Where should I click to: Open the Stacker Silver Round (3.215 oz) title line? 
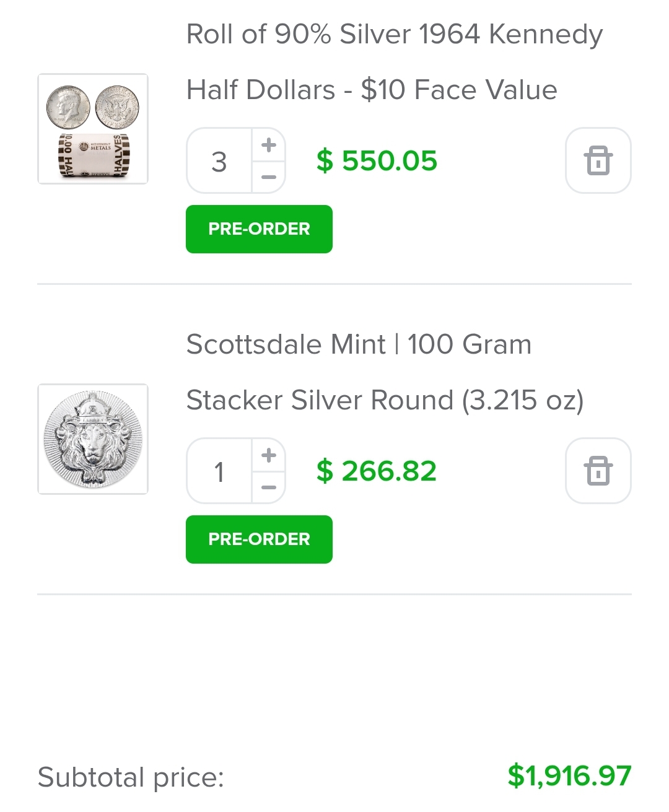point(385,400)
